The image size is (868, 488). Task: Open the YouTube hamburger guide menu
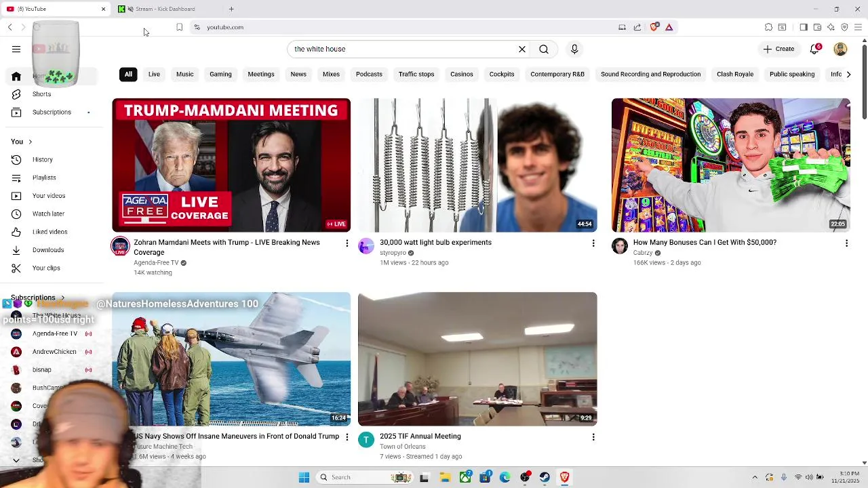(x=16, y=49)
